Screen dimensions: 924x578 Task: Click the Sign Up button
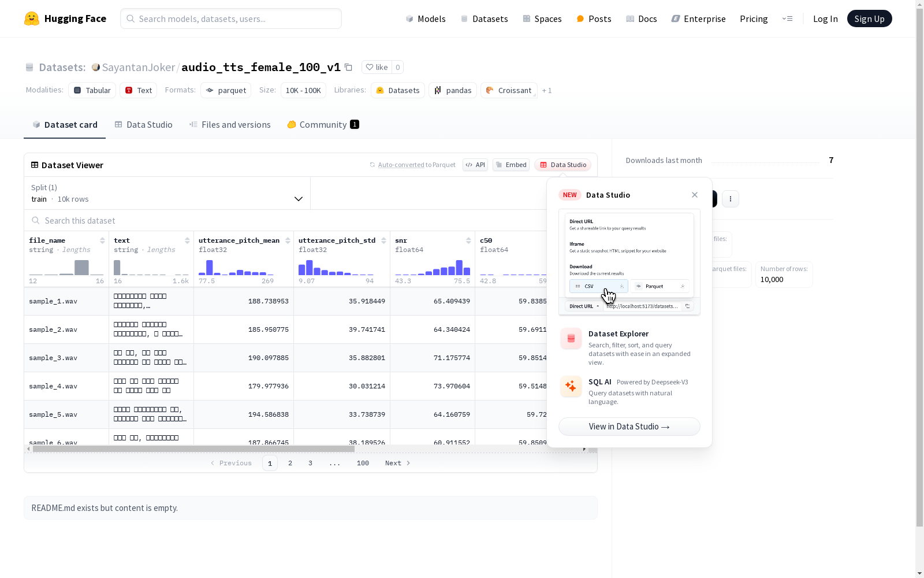click(870, 18)
